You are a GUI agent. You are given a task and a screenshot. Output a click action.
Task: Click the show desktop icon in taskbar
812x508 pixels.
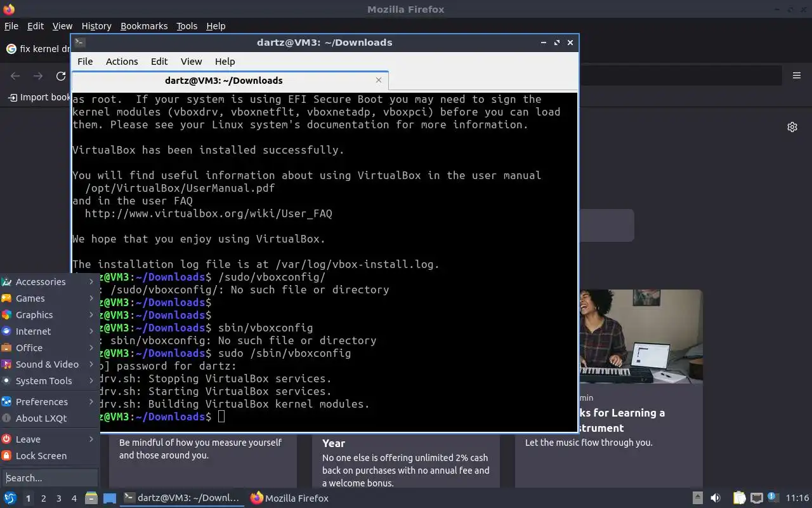coord(109,498)
